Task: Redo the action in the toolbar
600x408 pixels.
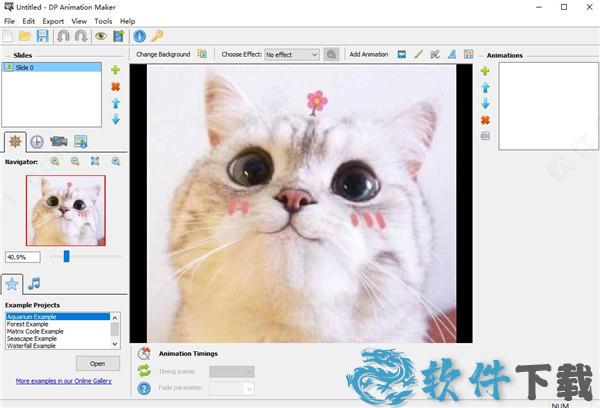Action: [81, 36]
